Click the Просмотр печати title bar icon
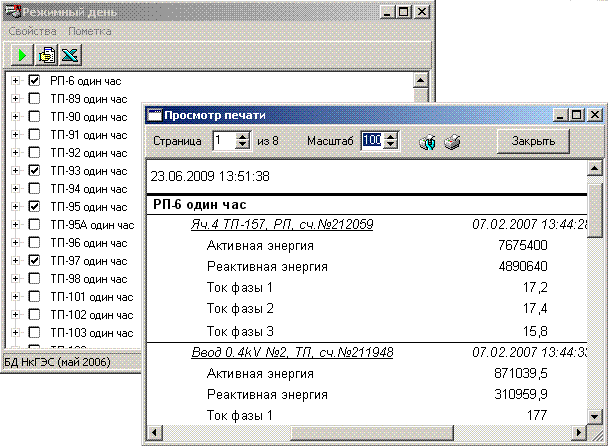Viewport: 608px width, 446px height. click(x=155, y=115)
